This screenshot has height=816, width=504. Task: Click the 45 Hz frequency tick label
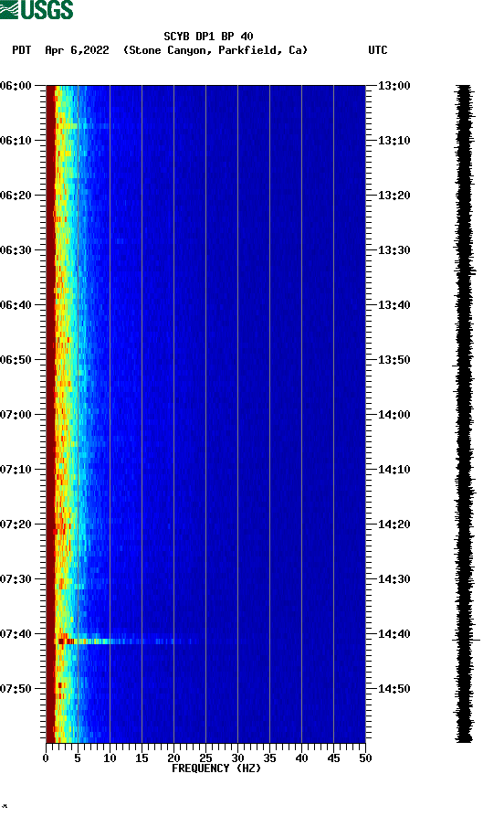click(x=333, y=758)
